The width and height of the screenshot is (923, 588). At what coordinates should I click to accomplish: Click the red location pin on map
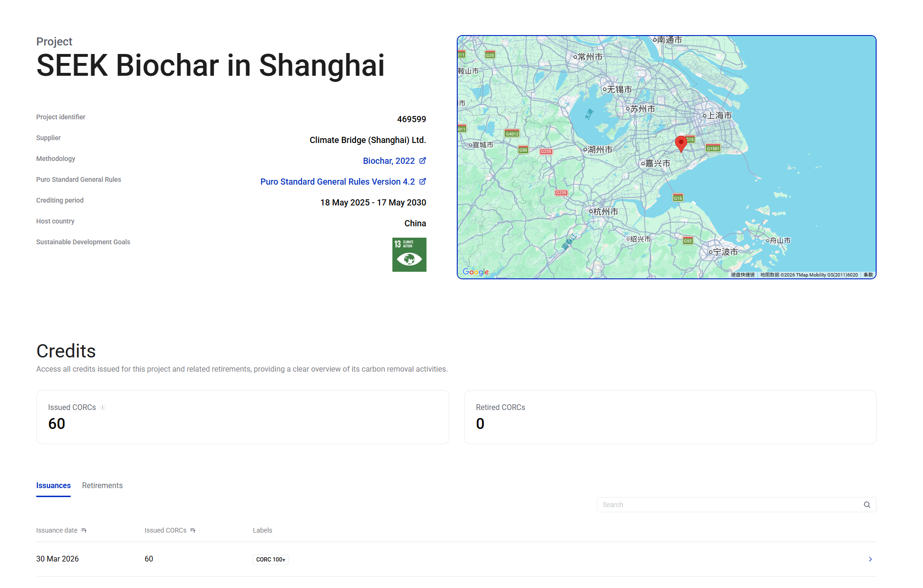681,143
